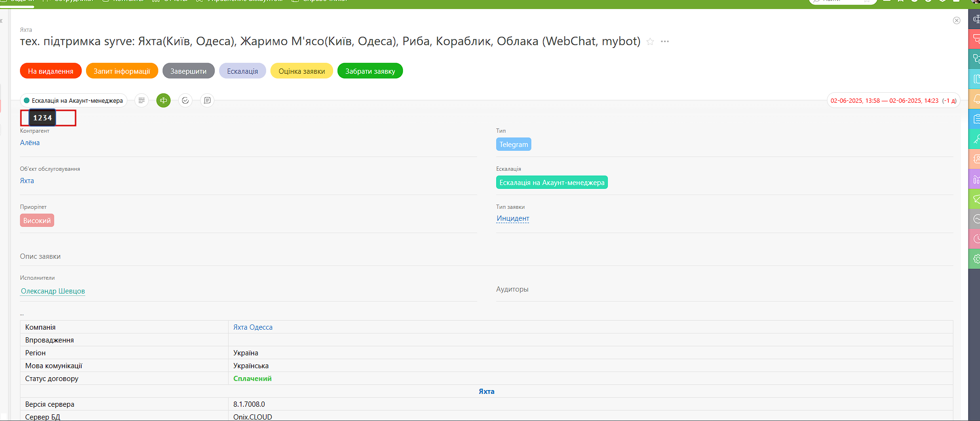980x421 pixels.
Task: Click the orange 'Запит інформації' button
Action: coord(122,71)
